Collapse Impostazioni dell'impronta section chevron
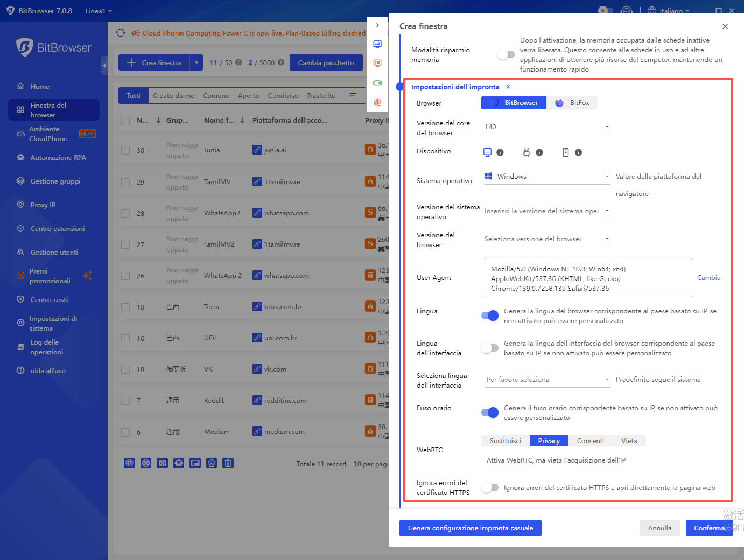Screen dimensions: 744x560 pos(507,87)
